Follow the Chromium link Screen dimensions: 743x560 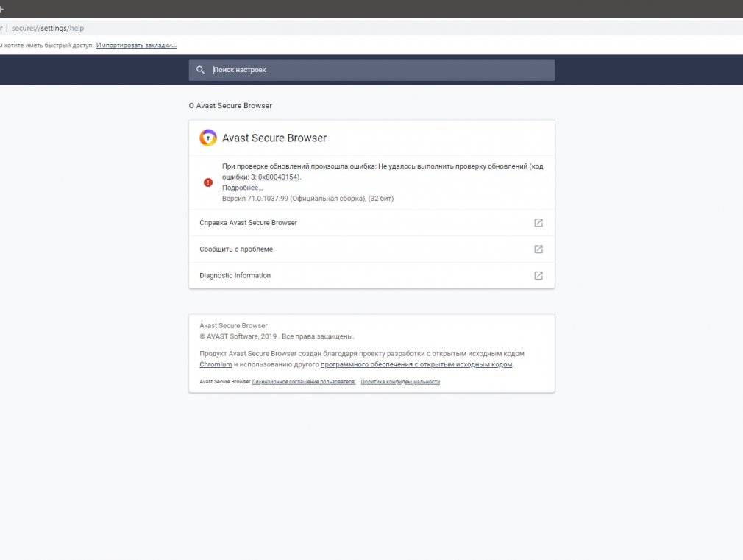pos(216,364)
